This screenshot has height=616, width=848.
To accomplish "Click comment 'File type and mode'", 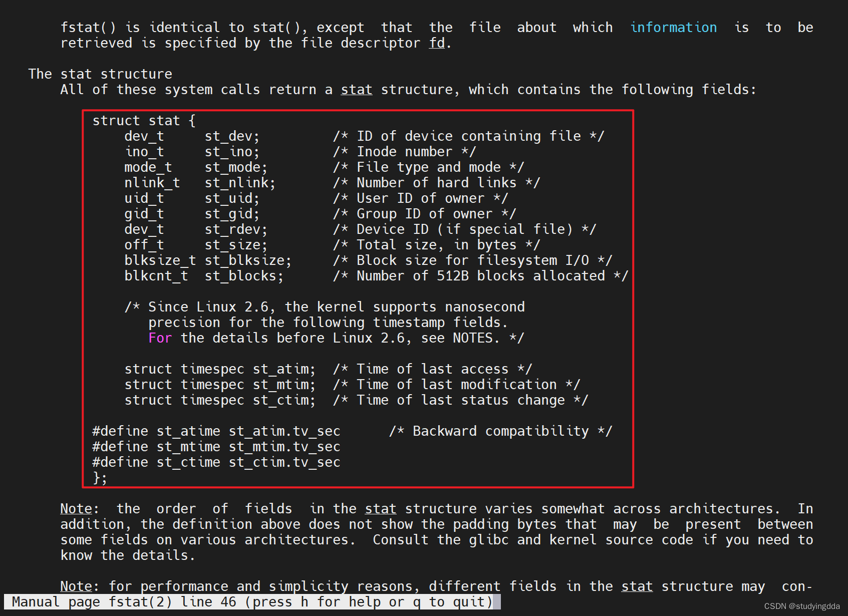I will 429,167.
